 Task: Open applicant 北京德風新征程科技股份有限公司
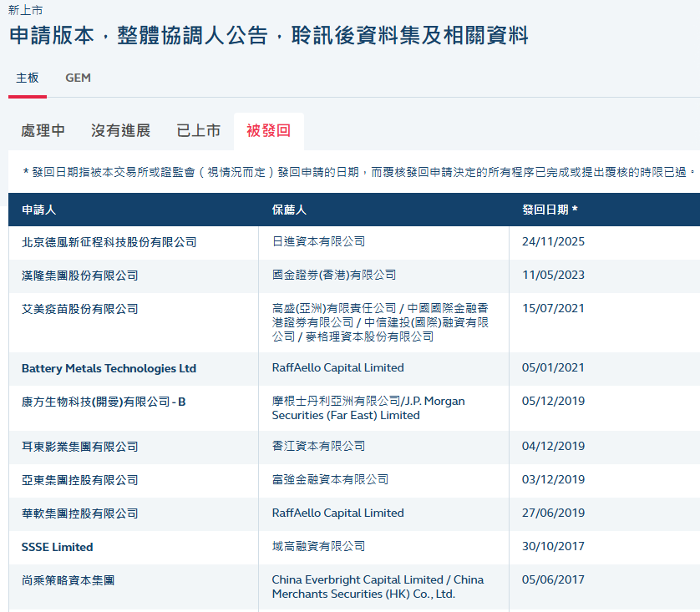(x=109, y=242)
